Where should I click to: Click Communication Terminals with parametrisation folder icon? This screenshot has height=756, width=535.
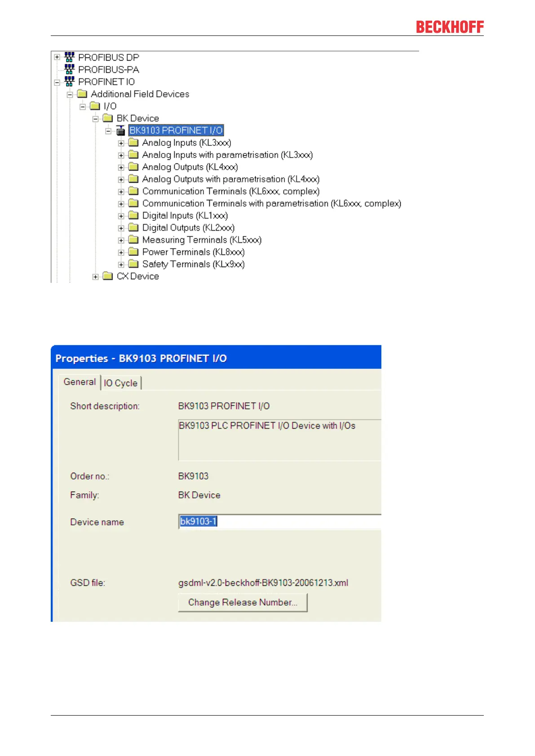(x=133, y=203)
